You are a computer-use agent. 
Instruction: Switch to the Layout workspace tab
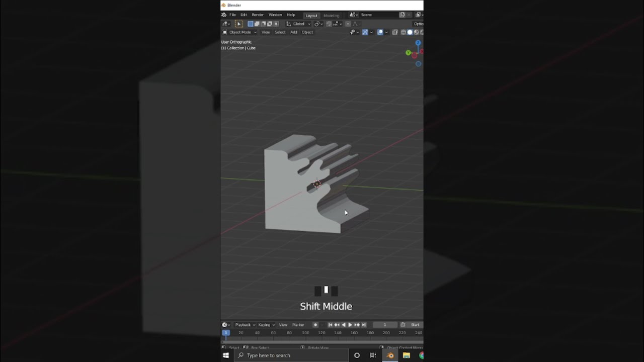click(311, 16)
